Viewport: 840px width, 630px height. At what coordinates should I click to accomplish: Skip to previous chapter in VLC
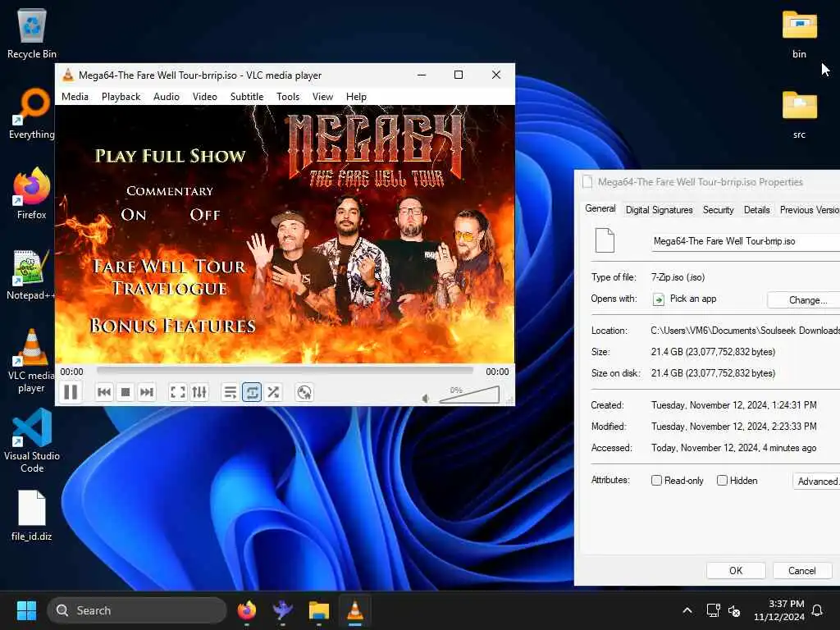tap(104, 392)
